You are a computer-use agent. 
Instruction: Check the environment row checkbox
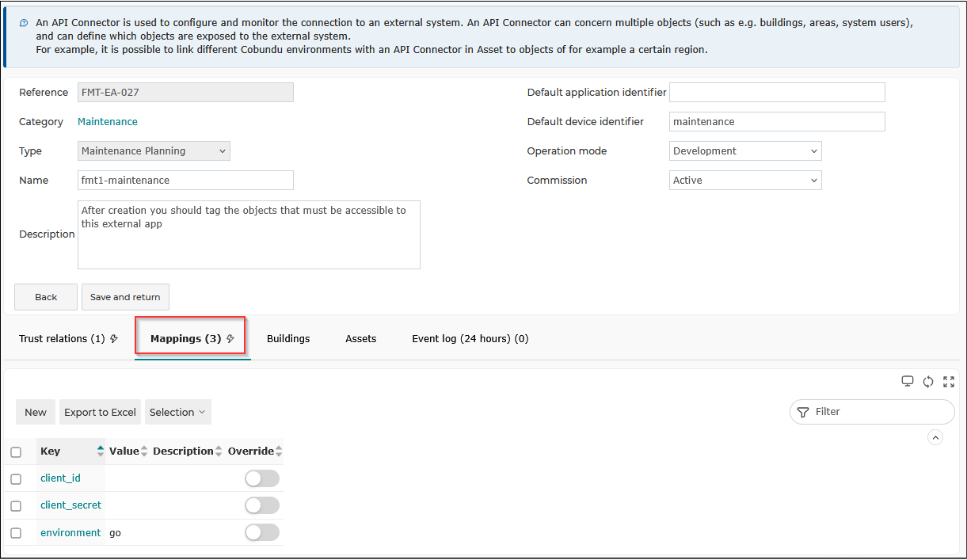click(16, 533)
